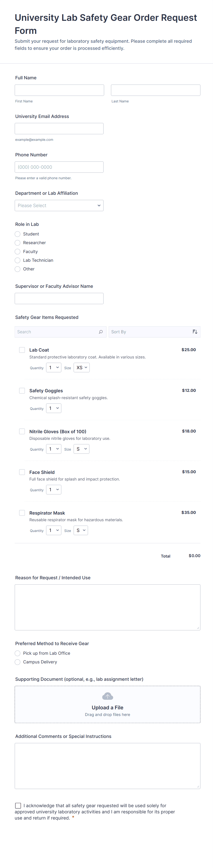Click into the First Name field
The width and height of the screenshot is (213, 868).
click(59, 90)
